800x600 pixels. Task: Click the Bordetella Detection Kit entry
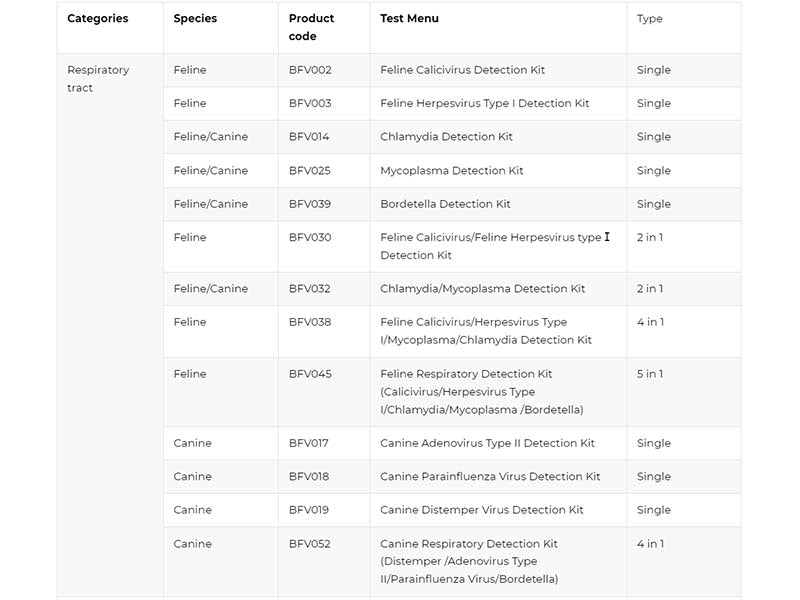(x=445, y=204)
